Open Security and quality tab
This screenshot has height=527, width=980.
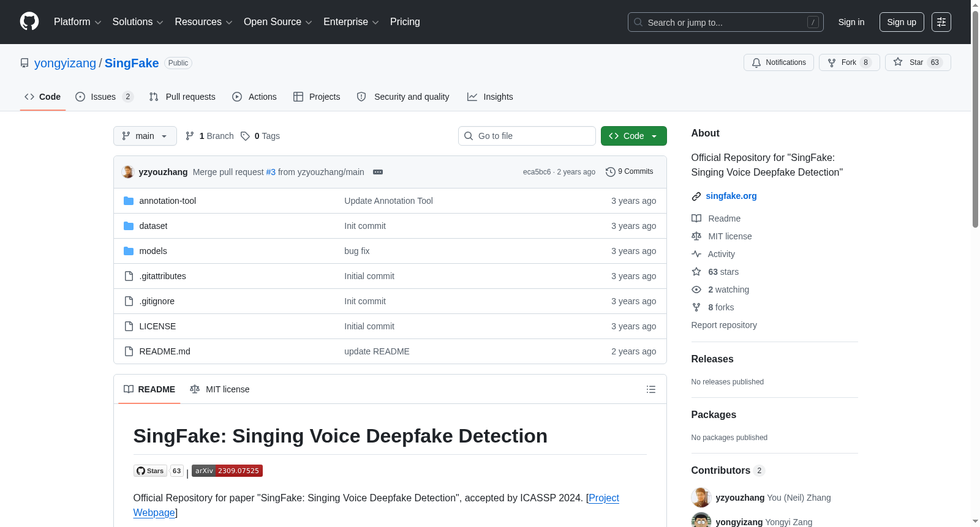(x=403, y=97)
